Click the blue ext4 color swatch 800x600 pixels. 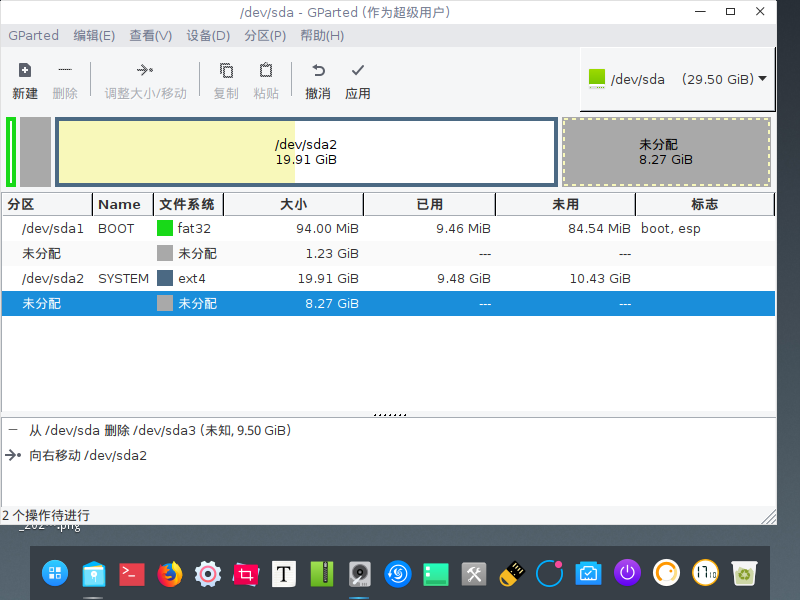[x=165, y=278]
